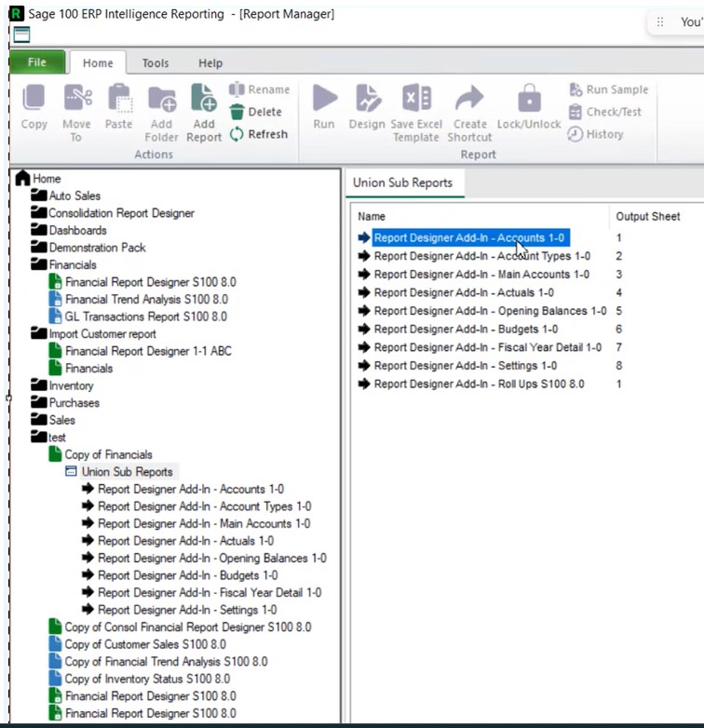The height and width of the screenshot is (728, 704).
Task: Click the Move To icon
Action: (77, 98)
